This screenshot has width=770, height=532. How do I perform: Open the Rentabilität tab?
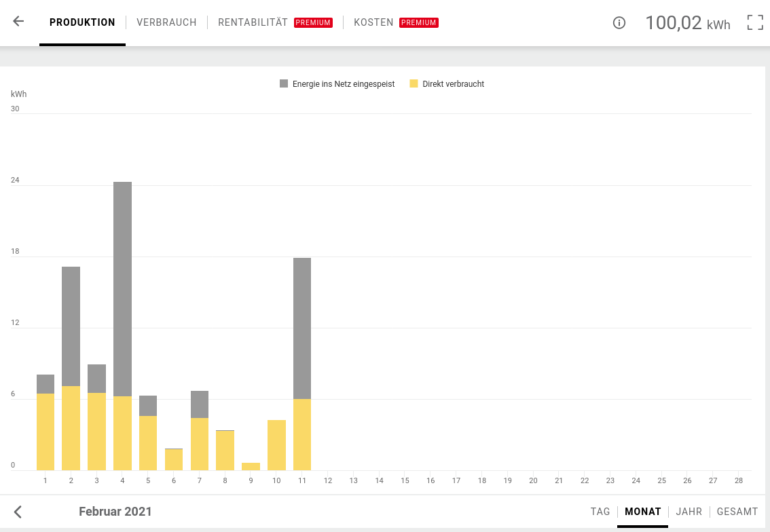point(253,22)
